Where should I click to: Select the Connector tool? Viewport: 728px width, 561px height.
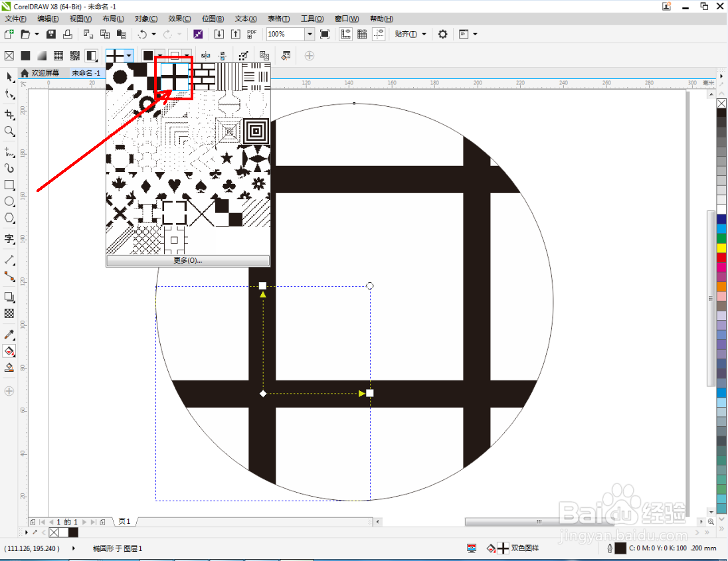point(9,277)
